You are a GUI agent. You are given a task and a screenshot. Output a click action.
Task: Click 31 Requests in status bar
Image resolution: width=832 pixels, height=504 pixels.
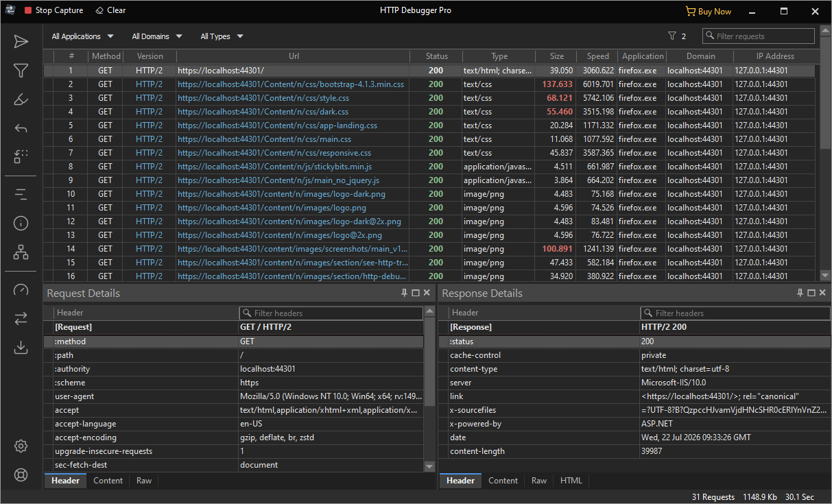(x=713, y=497)
